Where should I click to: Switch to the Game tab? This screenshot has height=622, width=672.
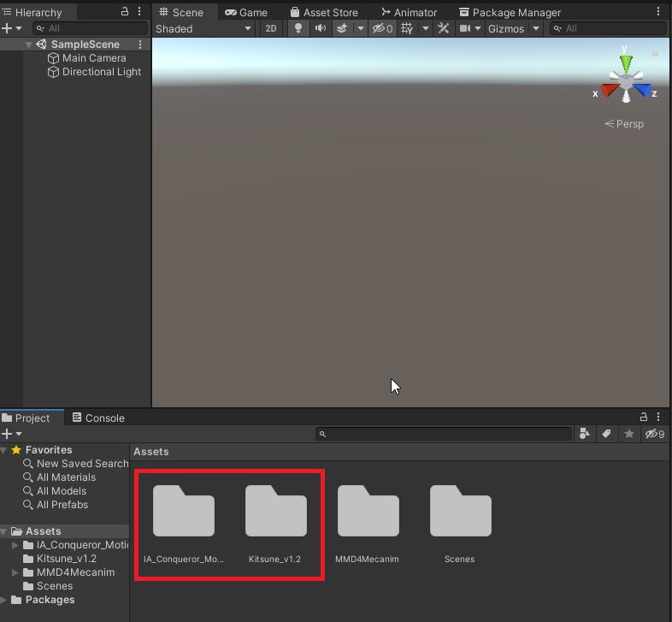point(246,13)
